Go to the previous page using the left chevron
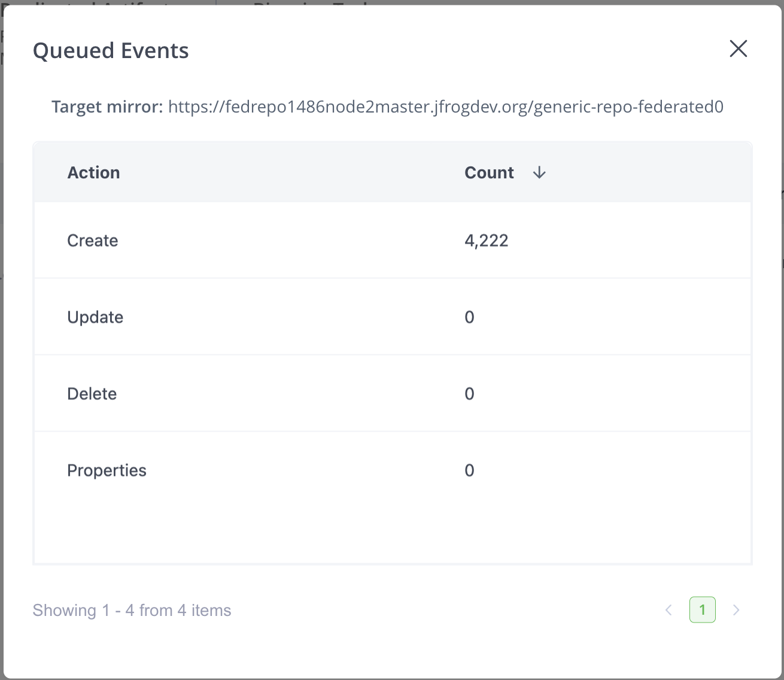784x680 pixels. point(668,610)
